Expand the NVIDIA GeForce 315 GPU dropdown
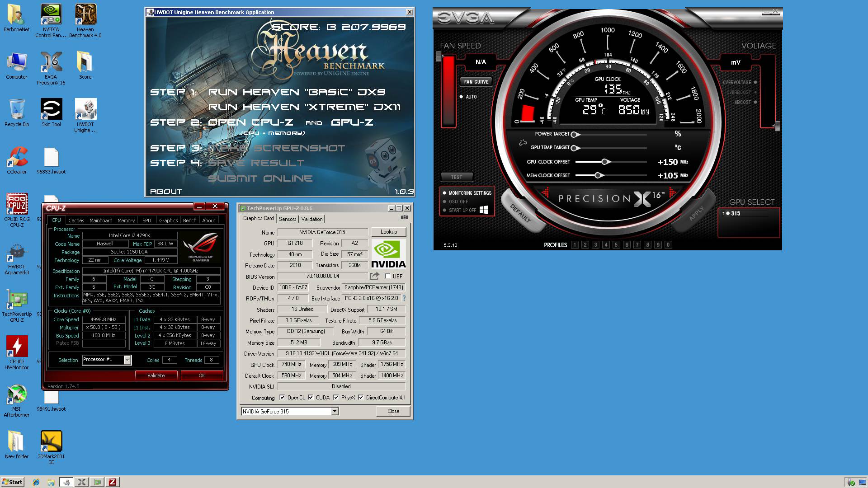 click(x=335, y=411)
